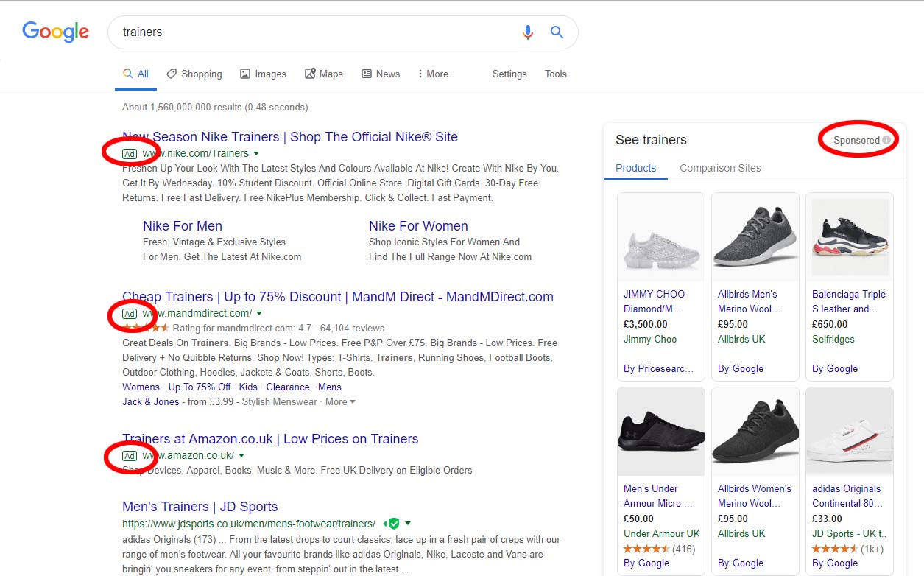Viewport: 924px width, 576px height.
Task: Start voice search with microphone icon
Action: (527, 32)
